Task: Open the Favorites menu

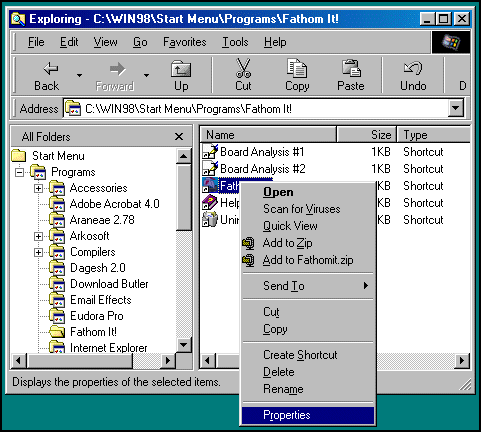Action: pos(185,42)
